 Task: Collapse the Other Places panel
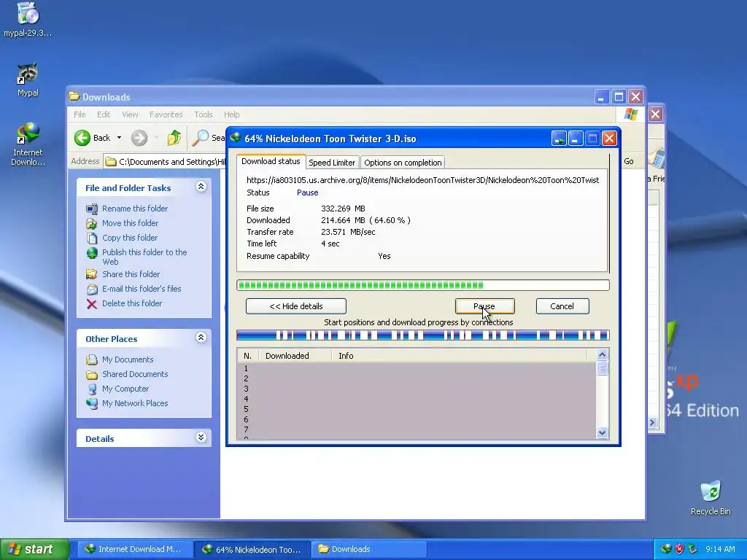click(201, 338)
